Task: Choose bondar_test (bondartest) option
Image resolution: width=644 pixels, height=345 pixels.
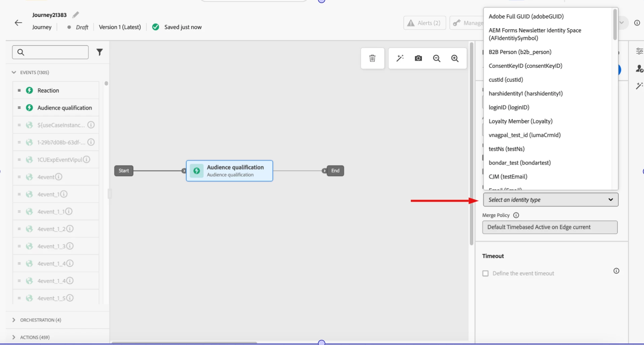Action: point(520,162)
